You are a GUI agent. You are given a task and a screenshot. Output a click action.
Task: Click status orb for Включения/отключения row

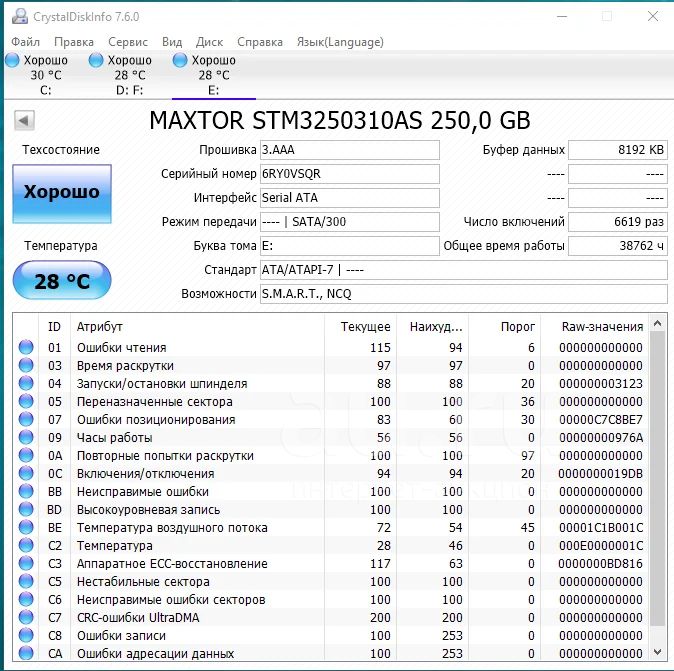26,474
